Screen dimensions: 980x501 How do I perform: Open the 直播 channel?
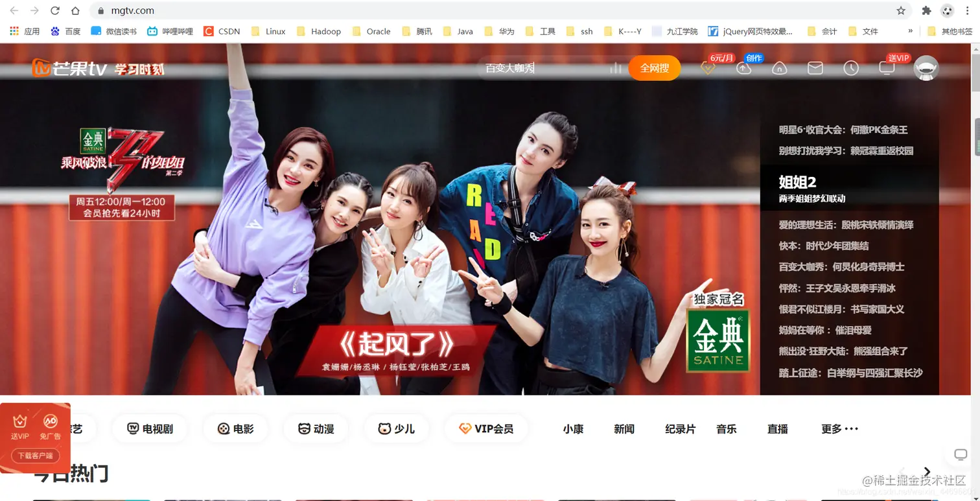pyautogui.click(x=777, y=428)
